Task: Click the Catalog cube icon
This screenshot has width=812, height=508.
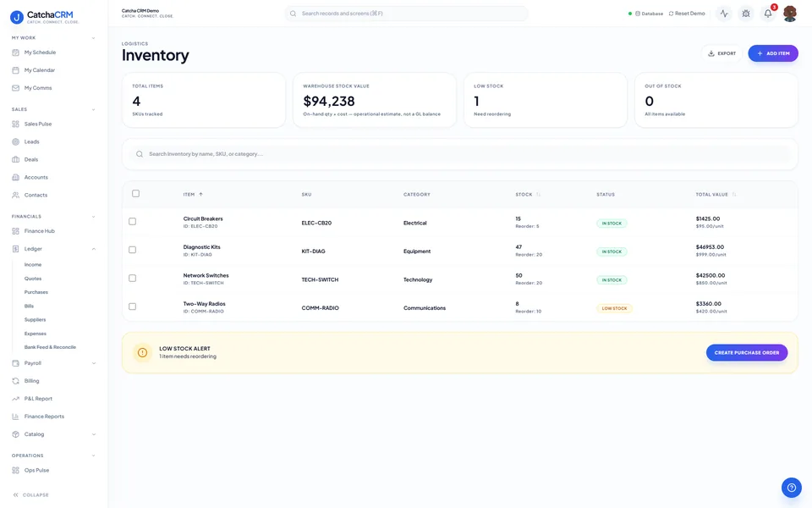Action: point(15,434)
